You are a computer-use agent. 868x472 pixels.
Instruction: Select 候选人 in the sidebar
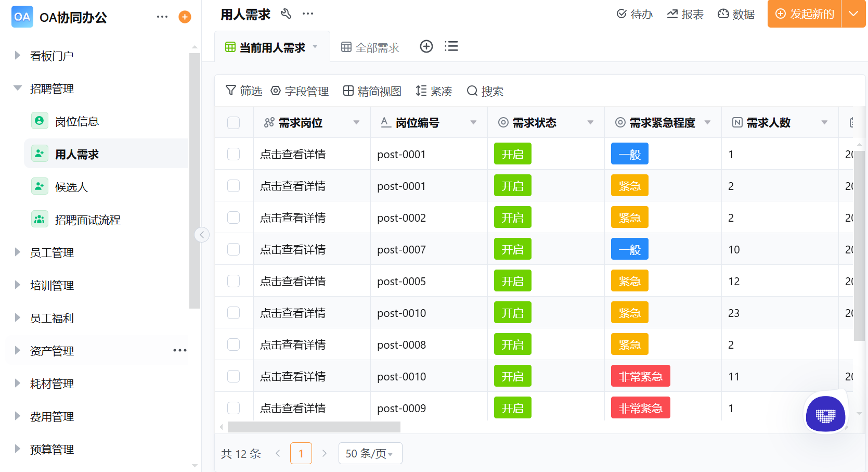(71, 186)
